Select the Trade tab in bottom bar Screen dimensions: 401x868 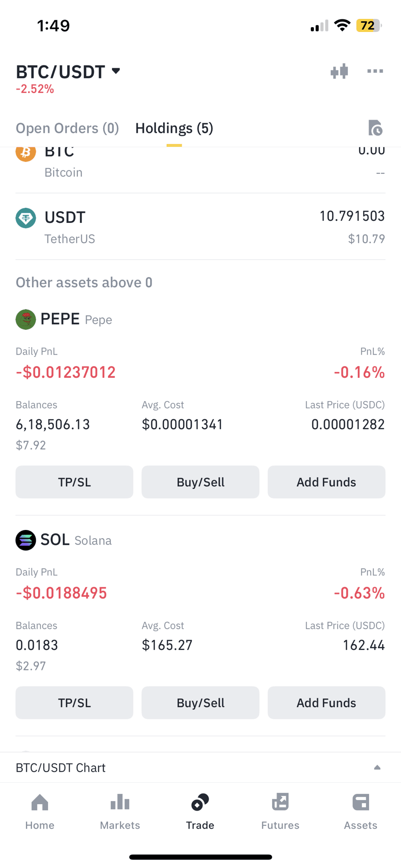tap(200, 812)
